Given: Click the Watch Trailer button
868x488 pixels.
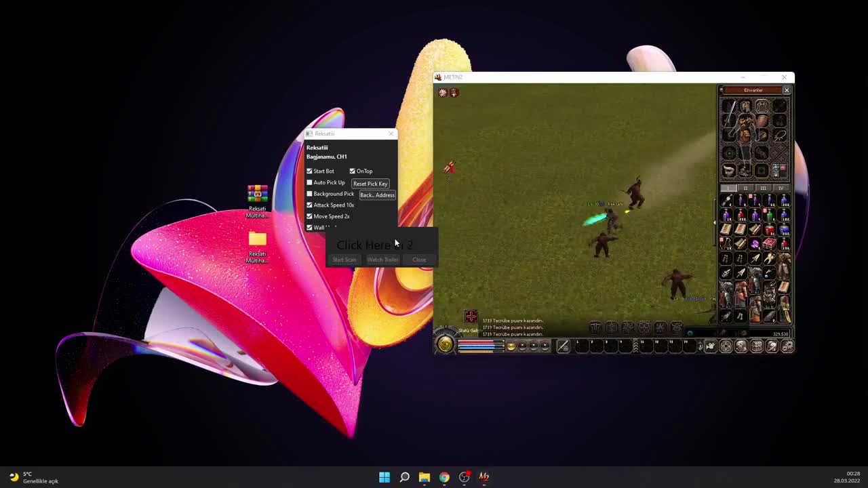Looking at the screenshot, I should tap(382, 260).
